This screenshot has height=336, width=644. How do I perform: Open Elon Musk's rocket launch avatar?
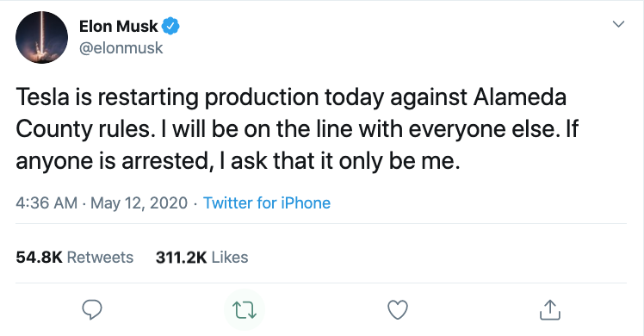pos(41,37)
